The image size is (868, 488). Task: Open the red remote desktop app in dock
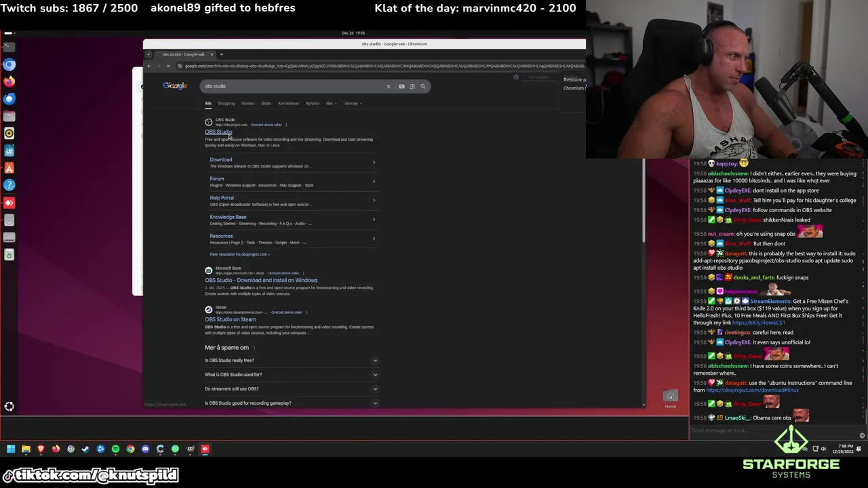9,203
